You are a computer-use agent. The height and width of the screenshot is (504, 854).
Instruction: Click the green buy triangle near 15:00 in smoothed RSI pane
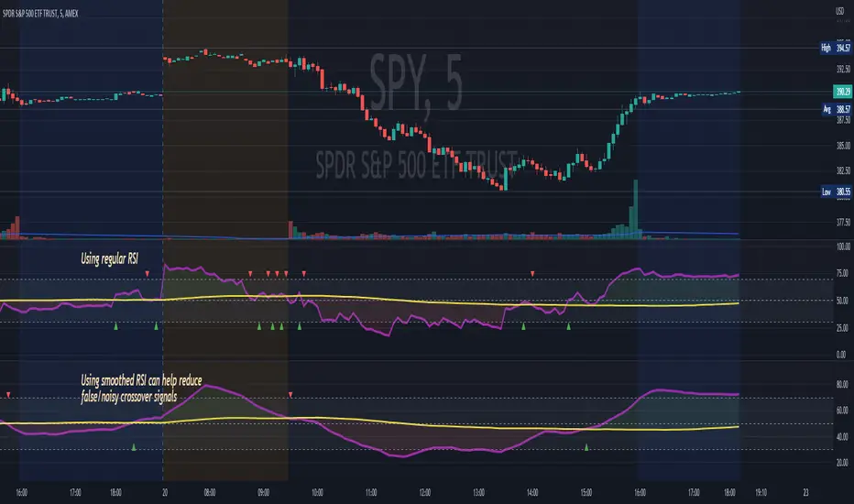[x=586, y=447]
